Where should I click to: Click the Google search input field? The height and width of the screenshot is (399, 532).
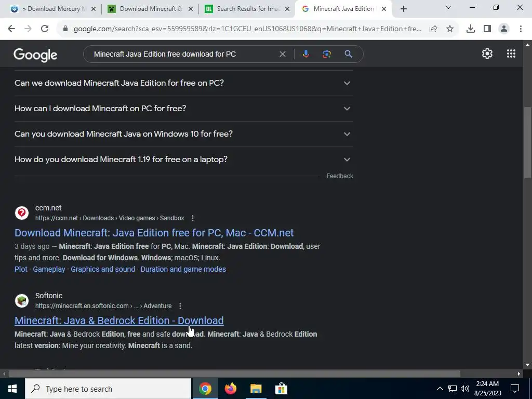(183, 54)
